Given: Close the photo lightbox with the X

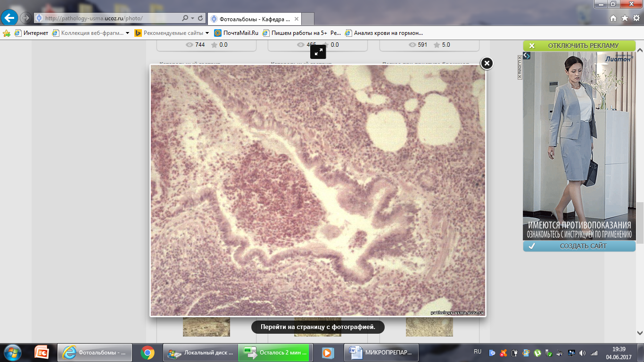Looking at the screenshot, I should point(487,63).
